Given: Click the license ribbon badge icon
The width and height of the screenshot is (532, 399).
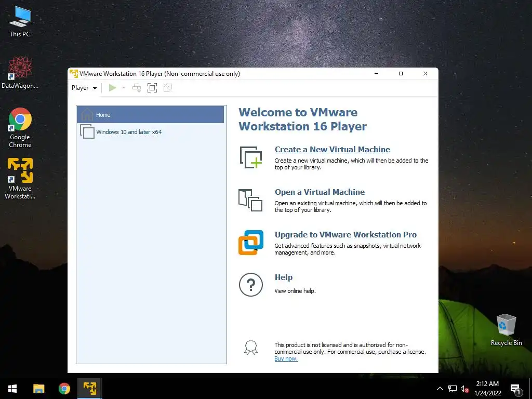Looking at the screenshot, I should (251, 348).
